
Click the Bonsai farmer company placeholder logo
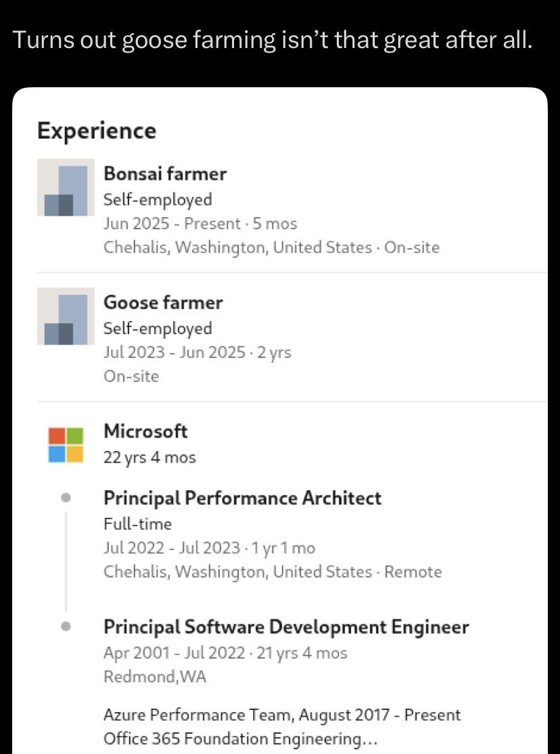pyautogui.click(x=66, y=187)
